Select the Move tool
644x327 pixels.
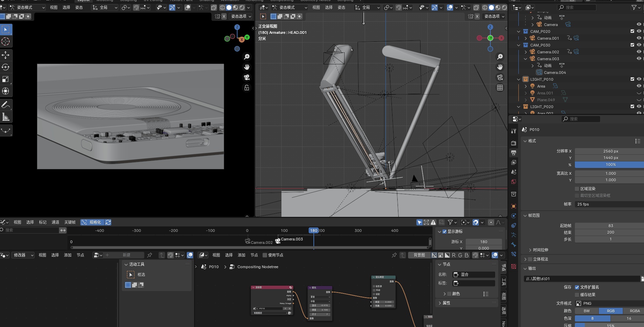[x=6, y=55]
